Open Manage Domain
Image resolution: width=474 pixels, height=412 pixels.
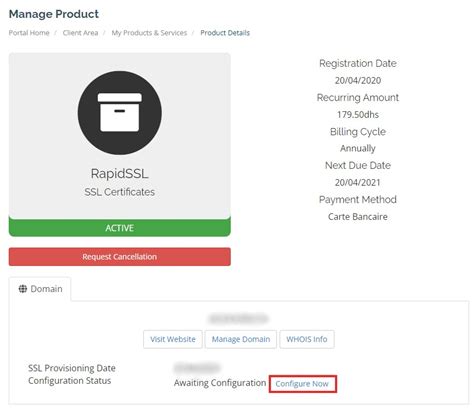click(x=241, y=339)
